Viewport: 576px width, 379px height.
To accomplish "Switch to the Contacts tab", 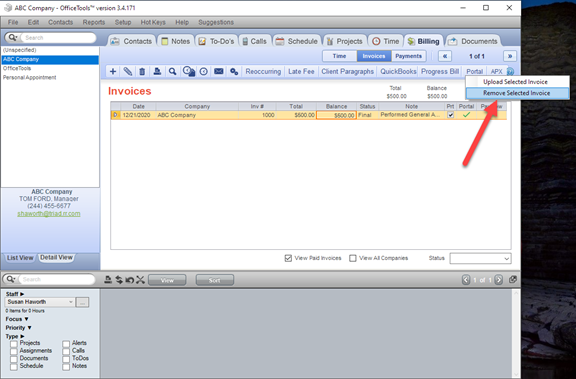I will (132, 41).
